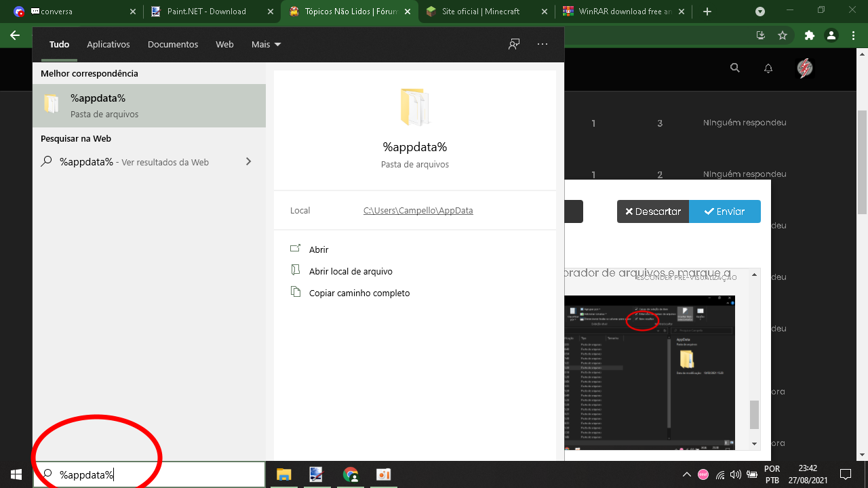
Task: Bookmark page with star icon
Action: (783, 35)
